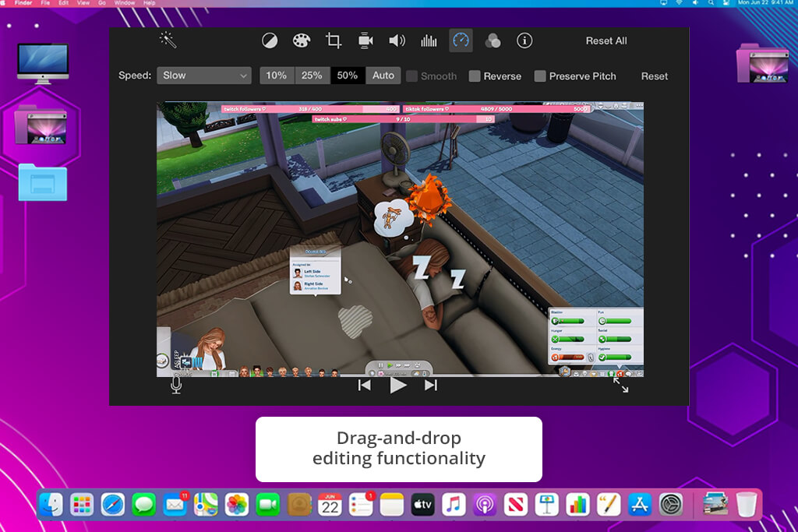Open the color correction palette tool
The image size is (798, 532).
302,41
